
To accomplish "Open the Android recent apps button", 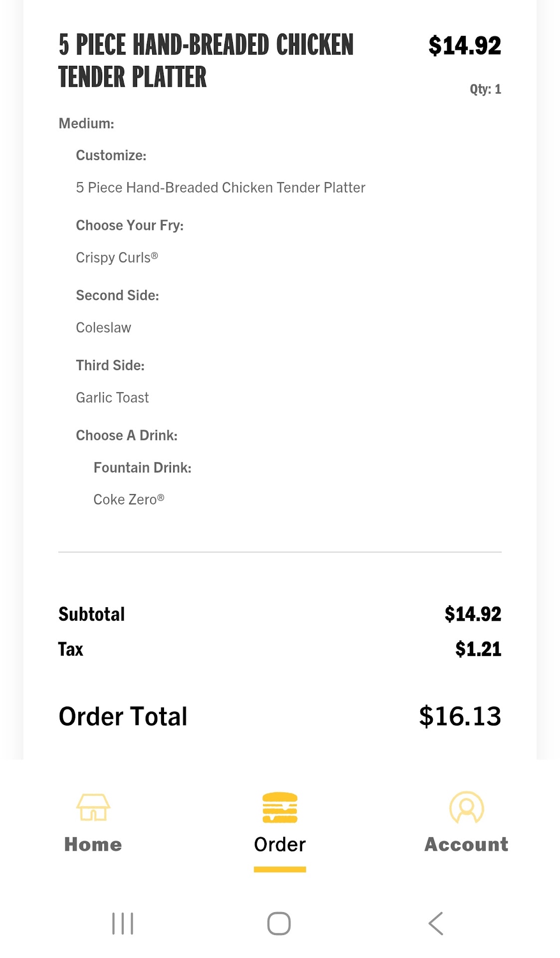I will (123, 924).
